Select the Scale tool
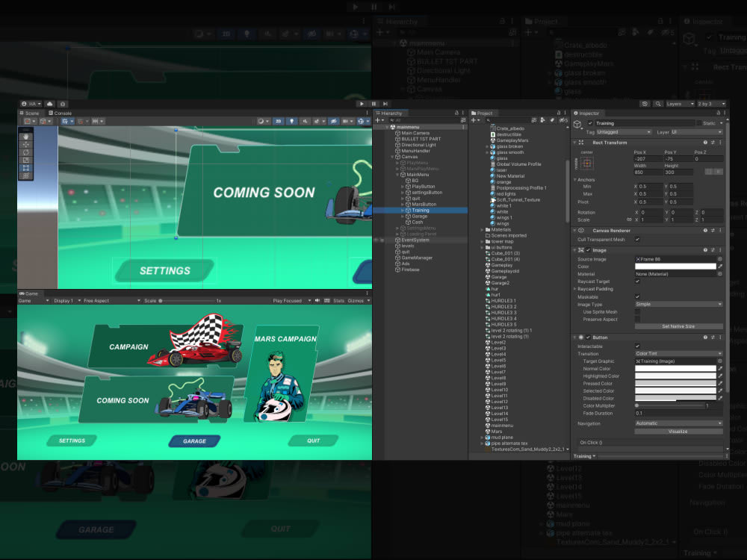This screenshot has width=747, height=560. pyautogui.click(x=26, y=159)
